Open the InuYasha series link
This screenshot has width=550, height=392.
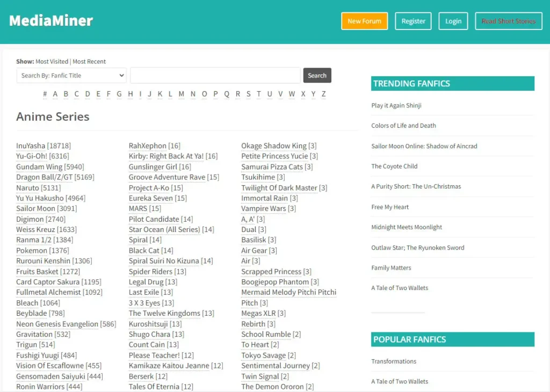(31, 146)
